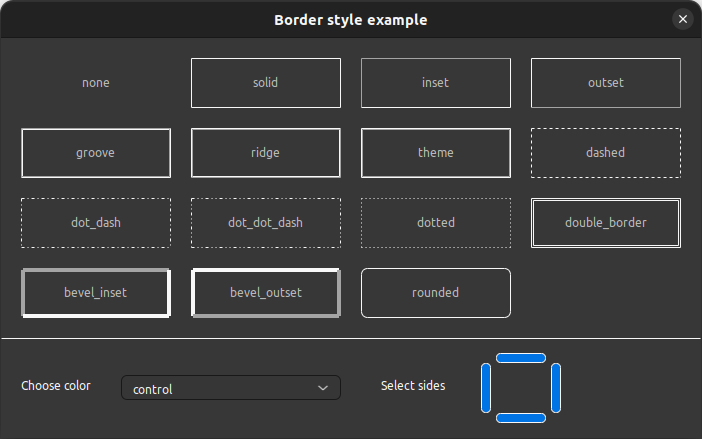Toggle the bottom side border bar
Viewport: 702px width, 439px height.
[521, 417]
